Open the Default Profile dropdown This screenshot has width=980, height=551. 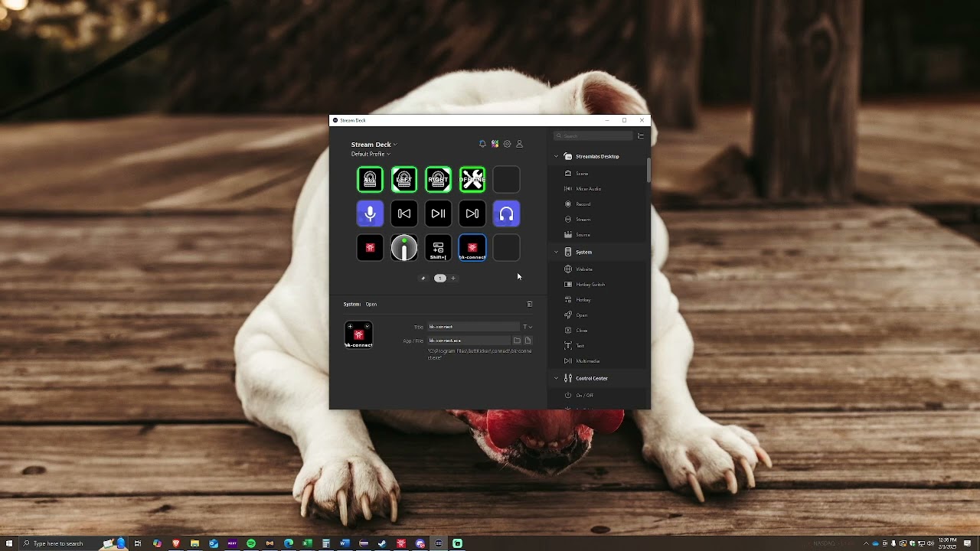pyautogui.click(x=371, y=154)
